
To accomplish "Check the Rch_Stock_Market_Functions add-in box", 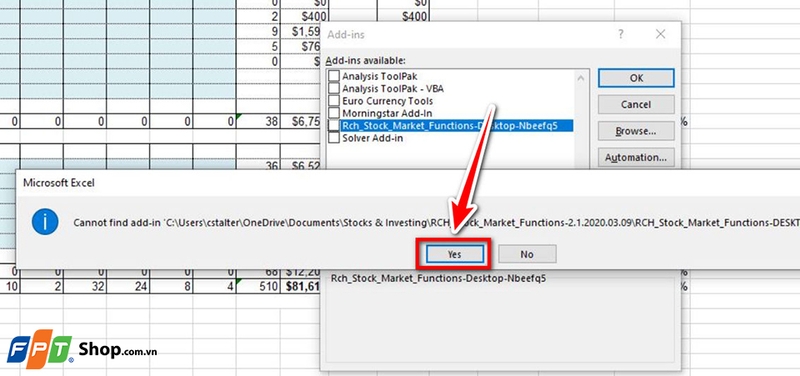I will [x=333, y=125].
